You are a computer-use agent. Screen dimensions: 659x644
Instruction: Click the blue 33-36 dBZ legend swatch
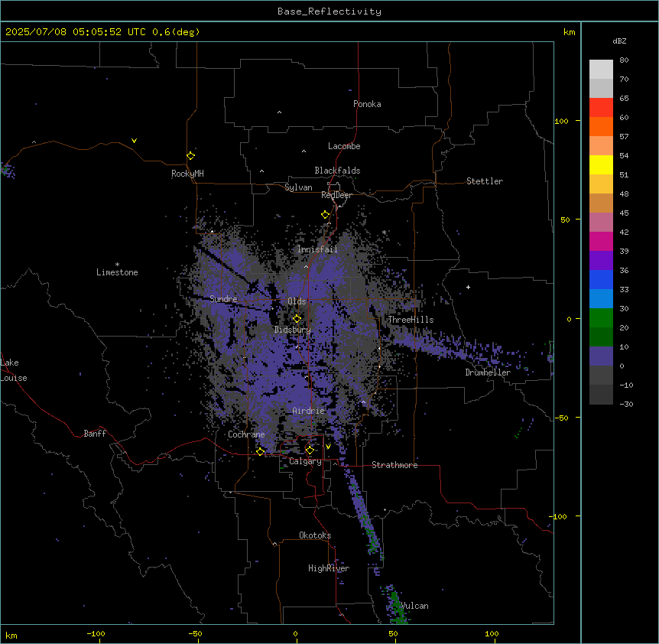point(601,279)
